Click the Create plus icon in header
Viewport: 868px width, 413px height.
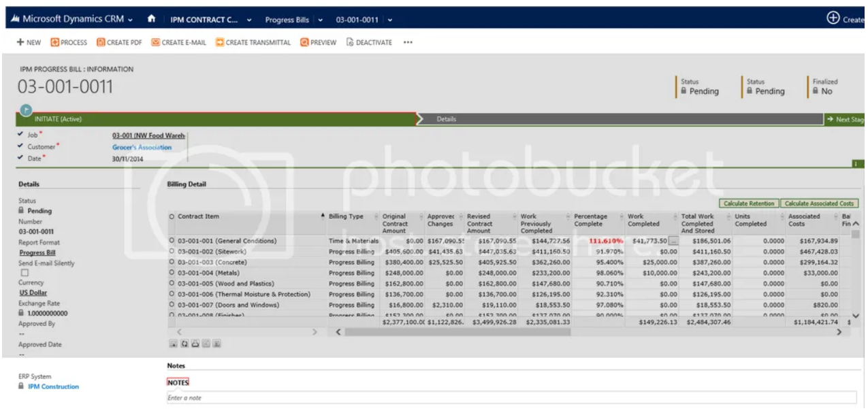[833, 18]
